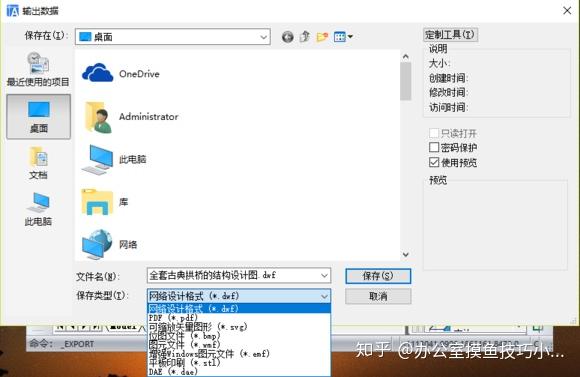Uncheck the 使用预览 preview checkbox

point(434,162)
